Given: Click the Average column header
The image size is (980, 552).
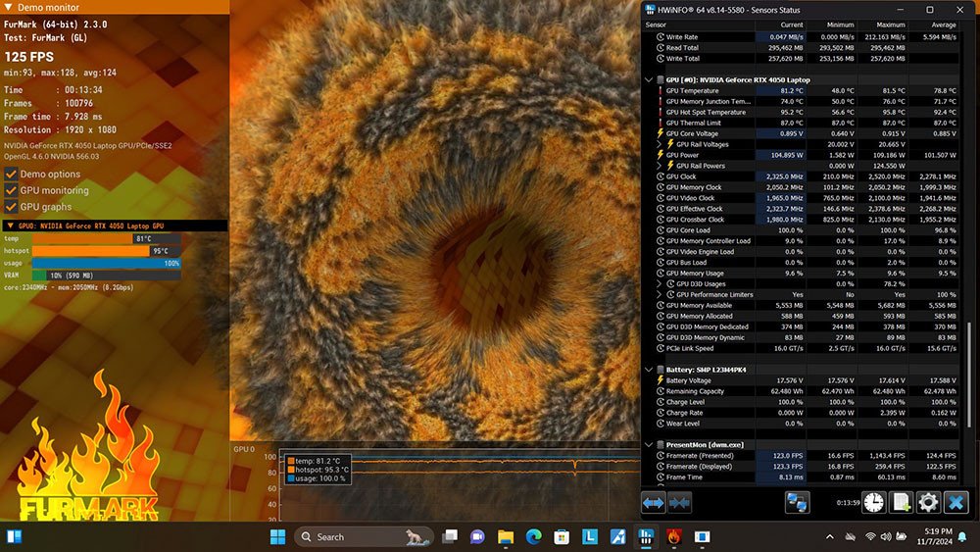Looking at the screenshot, I should pyautogui.click(x=944, y=24).
